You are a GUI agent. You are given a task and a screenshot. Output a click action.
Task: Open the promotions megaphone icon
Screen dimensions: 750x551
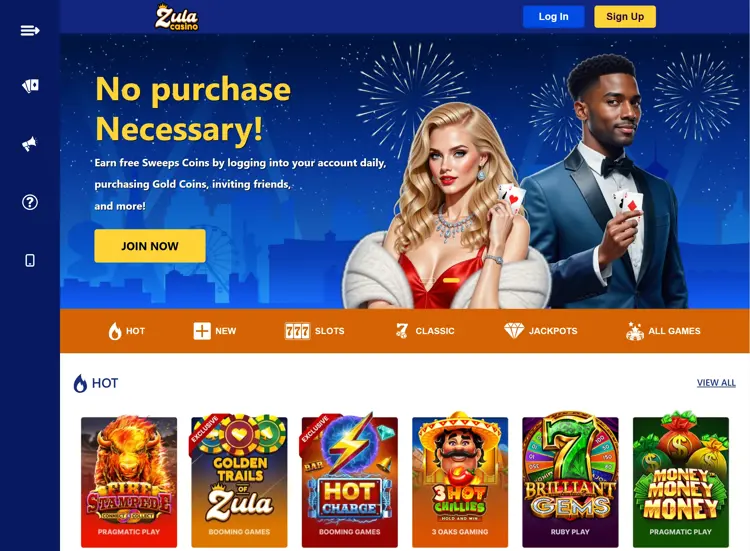pos(30,144)
